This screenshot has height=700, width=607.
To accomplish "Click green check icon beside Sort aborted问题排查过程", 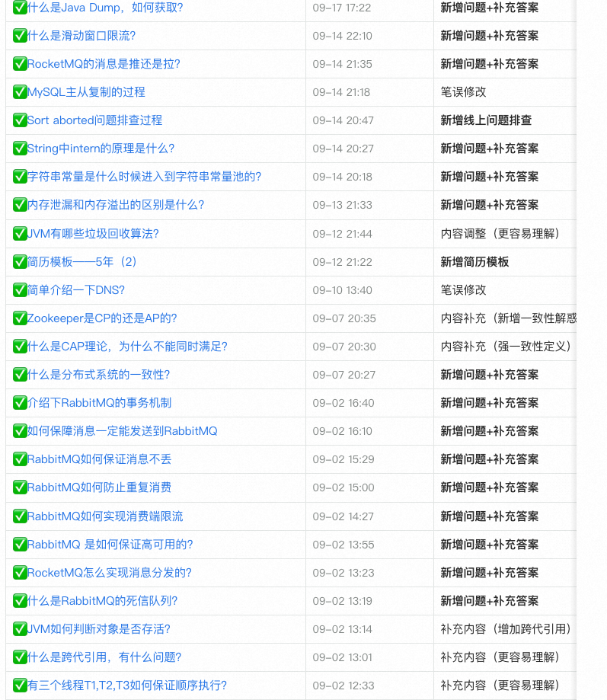I will coord(20,120).
